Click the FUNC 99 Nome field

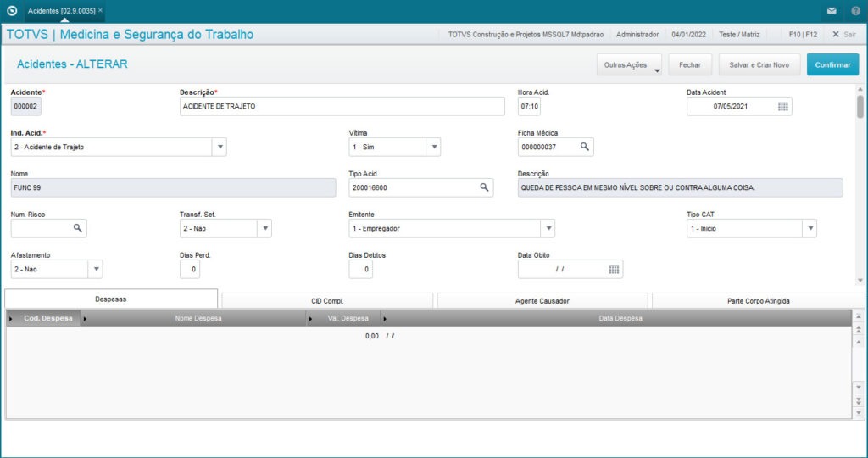173,187
